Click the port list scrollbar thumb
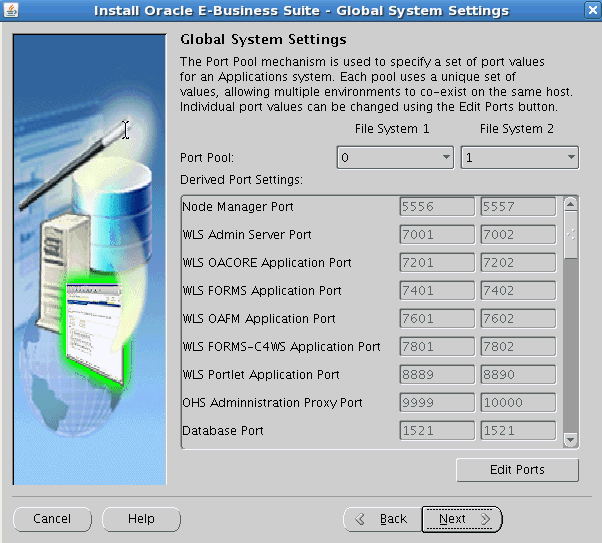The width and height of the screenshot is (602, 543). click(571, 235)
